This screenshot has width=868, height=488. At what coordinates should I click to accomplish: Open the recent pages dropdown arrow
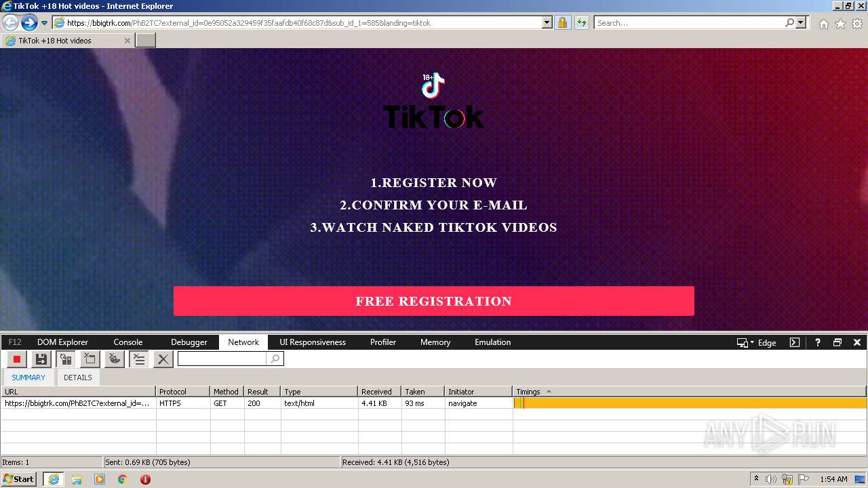pyautogui.click(x=45, y=22)
